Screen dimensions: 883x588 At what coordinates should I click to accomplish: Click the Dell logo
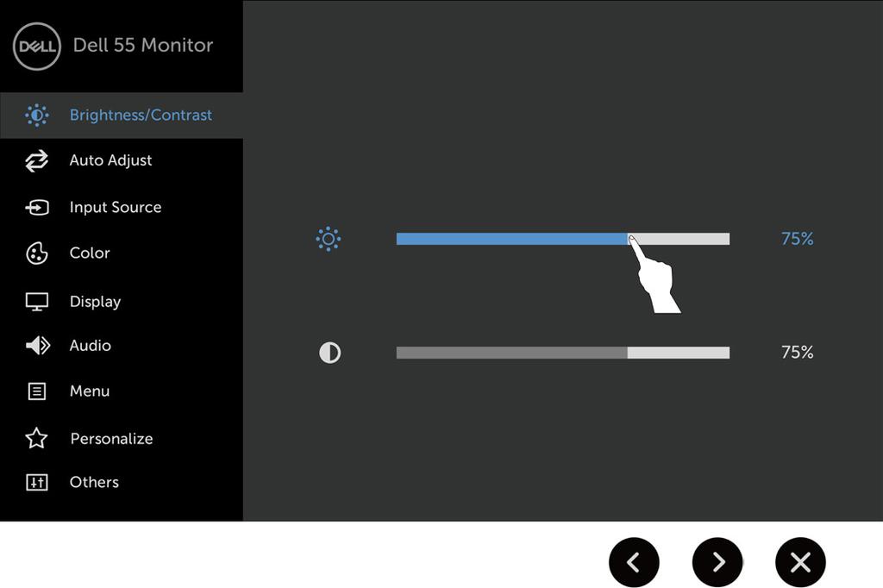click(x=36, y=47)
